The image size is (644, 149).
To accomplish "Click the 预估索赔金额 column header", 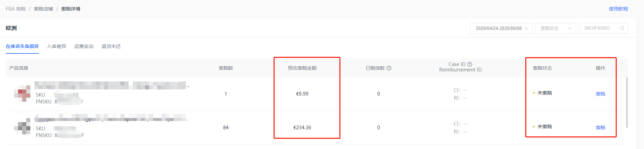I will click(x=302, y=68).
